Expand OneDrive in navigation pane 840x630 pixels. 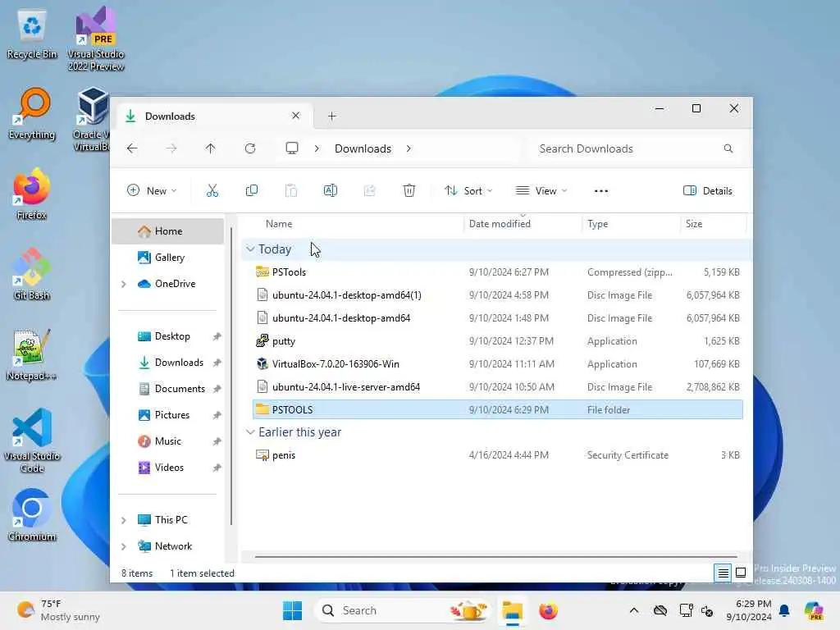pyautogui.click(x=124, y=284)
